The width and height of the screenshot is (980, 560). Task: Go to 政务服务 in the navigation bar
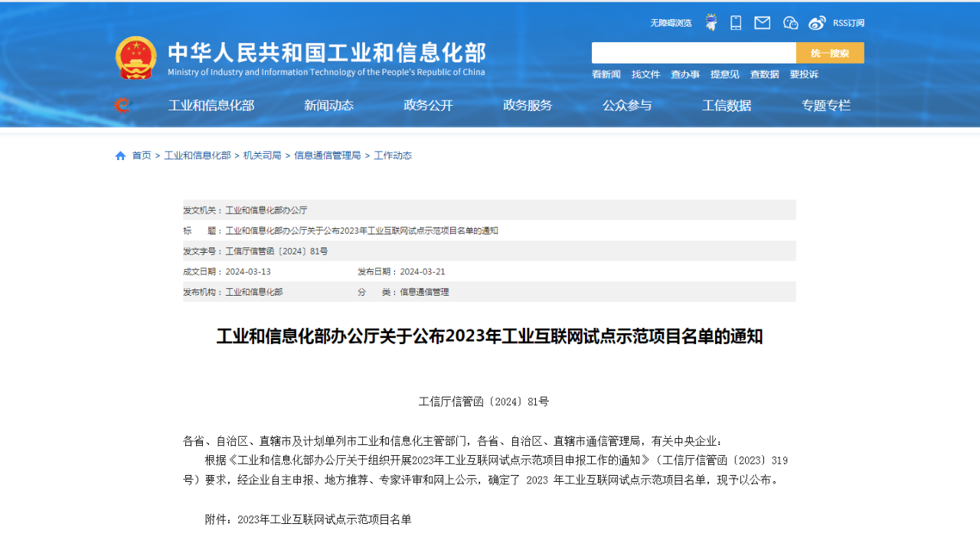[528, 106]
